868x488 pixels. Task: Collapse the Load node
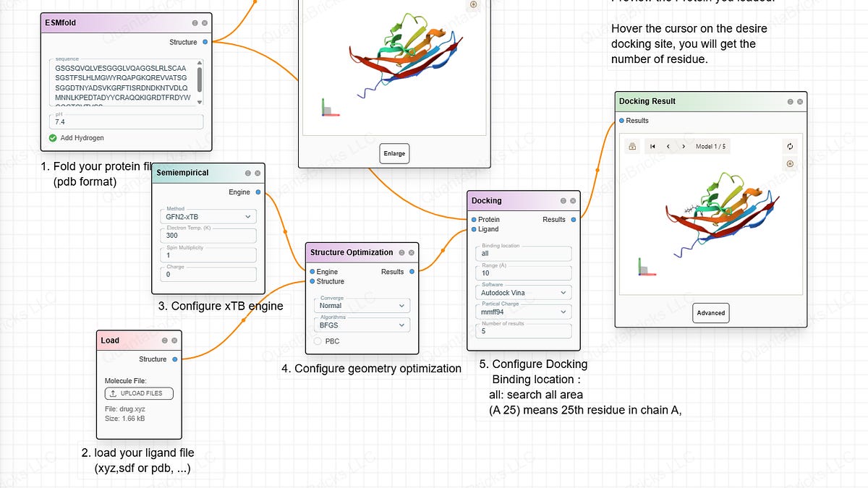[x=164, y=341]
